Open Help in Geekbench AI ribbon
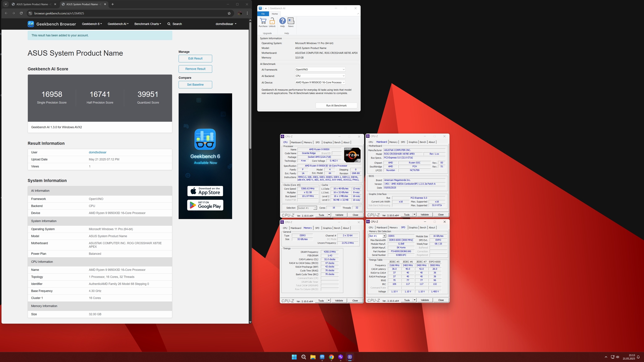The height and width of the screenshot is (362, 644). tap(282, 22)
